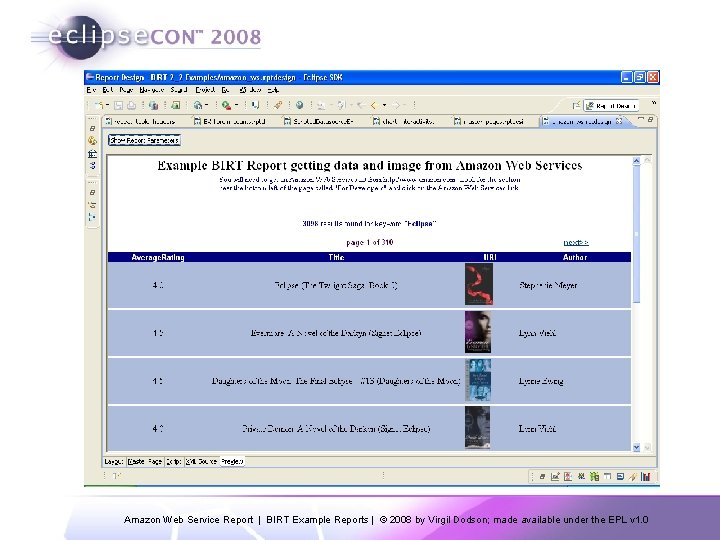Open the File menu

point(91,90)
